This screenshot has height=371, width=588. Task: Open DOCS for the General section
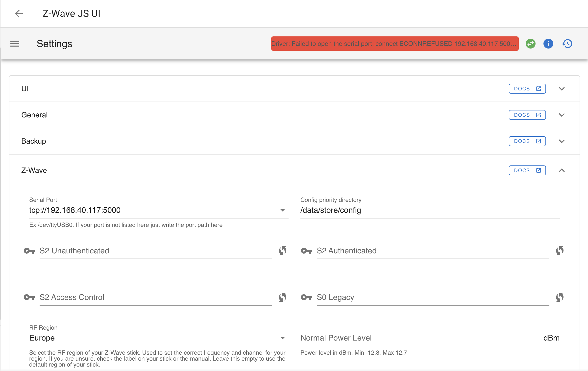pyautogui.click(x=527, y=115)
